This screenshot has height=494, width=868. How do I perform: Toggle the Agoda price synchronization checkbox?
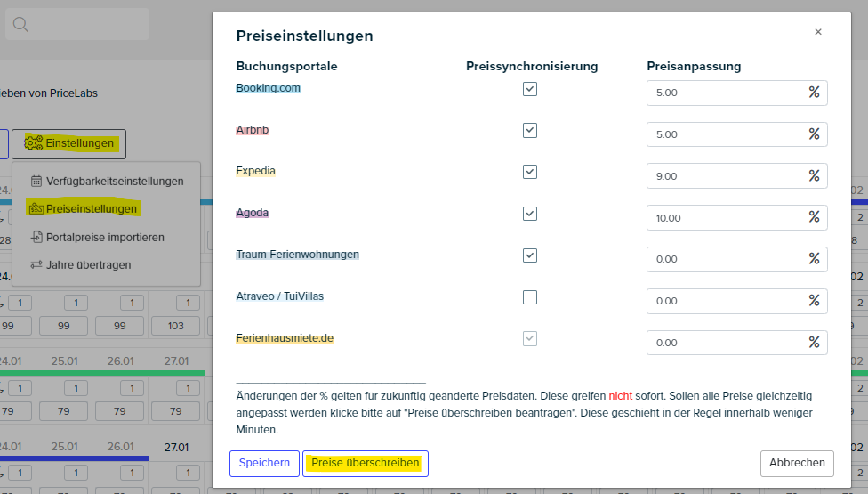pyautogui.click(x=530, y=214)
